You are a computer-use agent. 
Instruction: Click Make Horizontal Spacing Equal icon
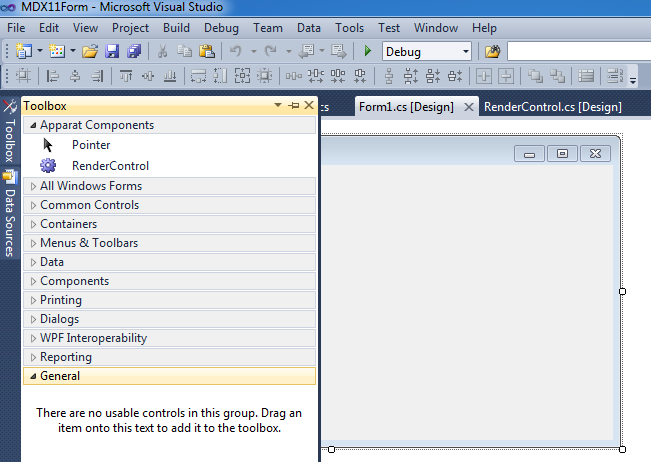pos(294,76)
